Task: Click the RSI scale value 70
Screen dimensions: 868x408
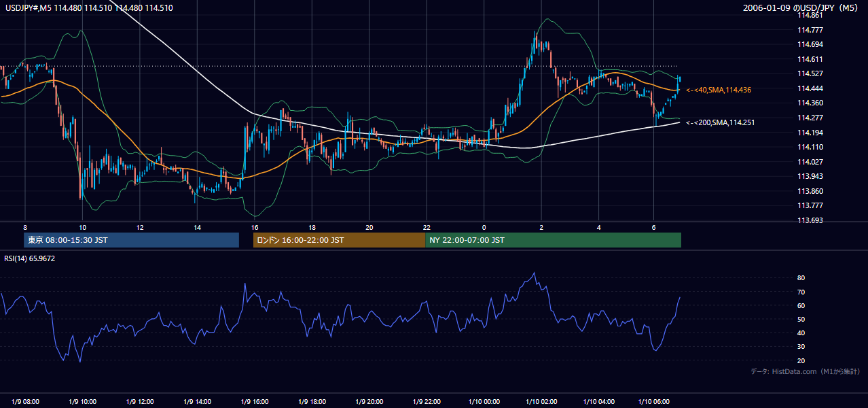Action: coord(801,292)
